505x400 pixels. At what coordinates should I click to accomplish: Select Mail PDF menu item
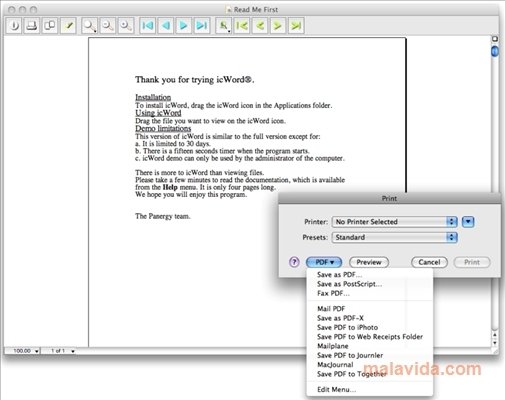(369, 309)
